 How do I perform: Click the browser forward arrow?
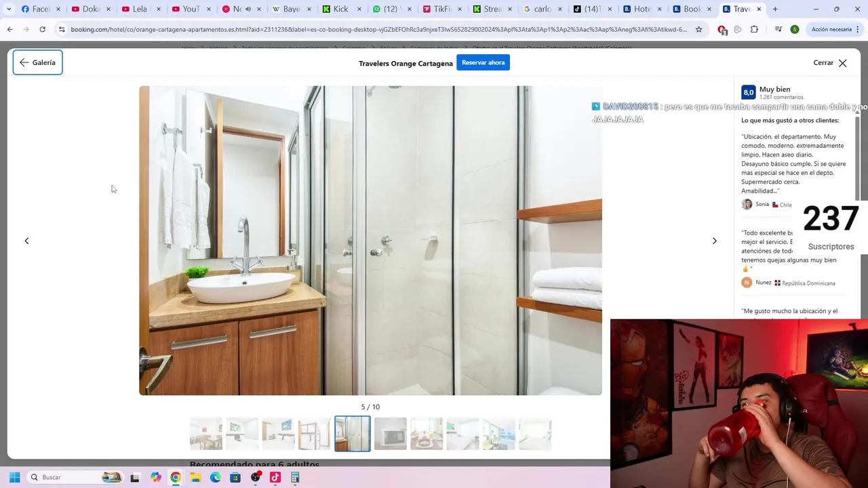tap(26, 29)
